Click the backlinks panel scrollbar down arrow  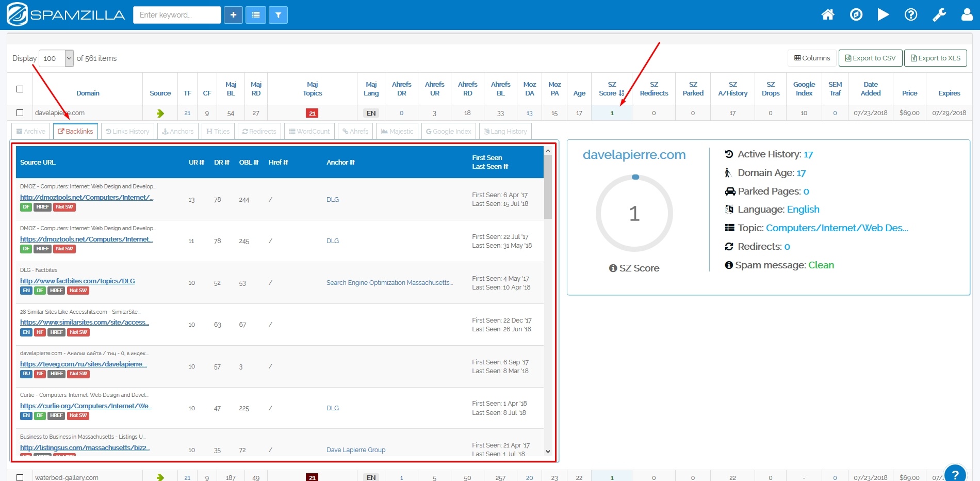click(548, 452)
